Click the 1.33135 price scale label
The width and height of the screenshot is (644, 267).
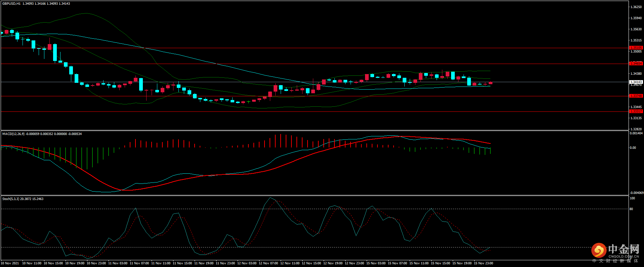636,118
